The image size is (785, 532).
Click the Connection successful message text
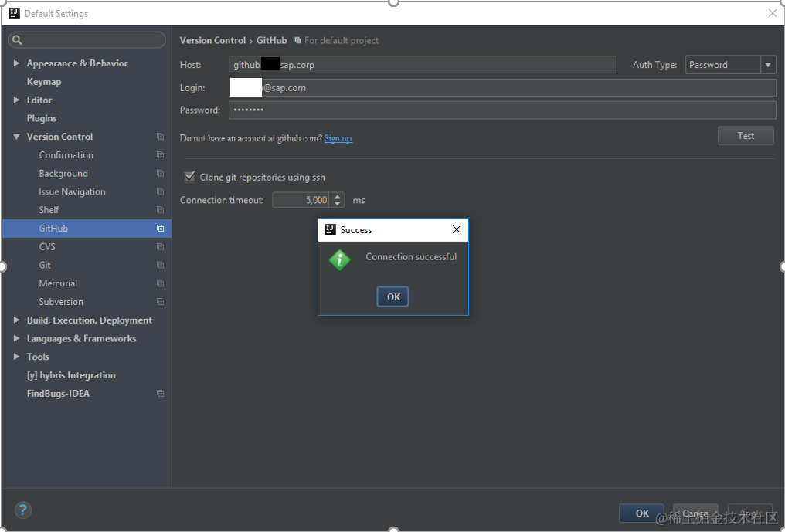411,257
